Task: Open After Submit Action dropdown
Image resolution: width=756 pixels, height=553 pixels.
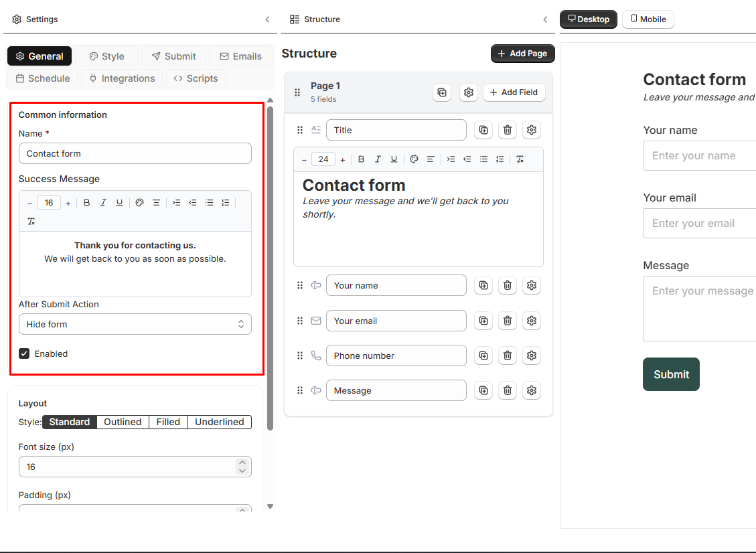Action: point(135,325)
